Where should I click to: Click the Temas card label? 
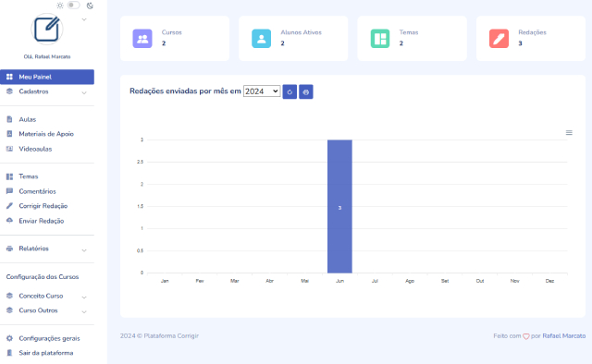[x=409, y=32]
